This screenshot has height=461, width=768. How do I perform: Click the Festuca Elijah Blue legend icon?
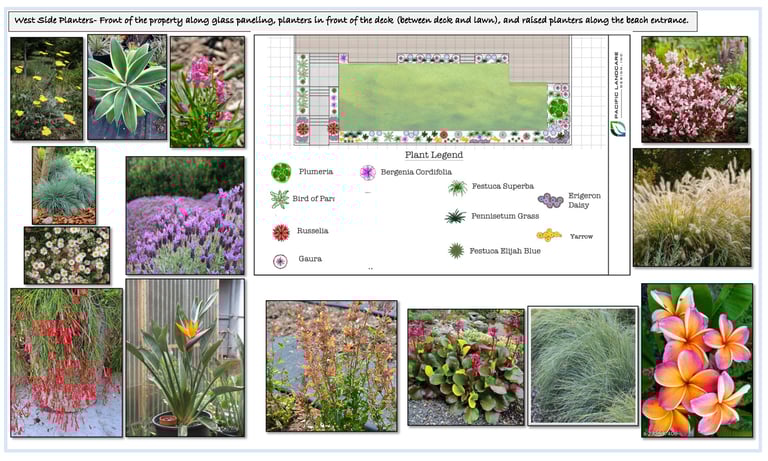pos(456,250)
